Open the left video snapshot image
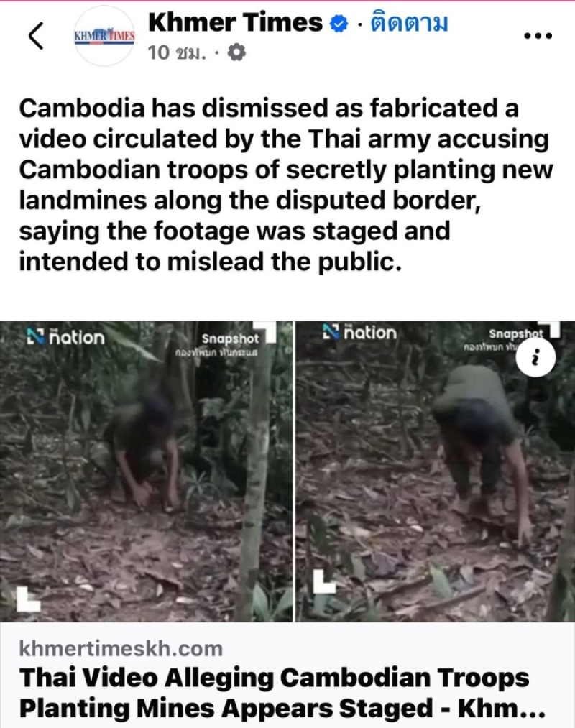This screenshot has width=575, height=728. click(x=147, y=471)
